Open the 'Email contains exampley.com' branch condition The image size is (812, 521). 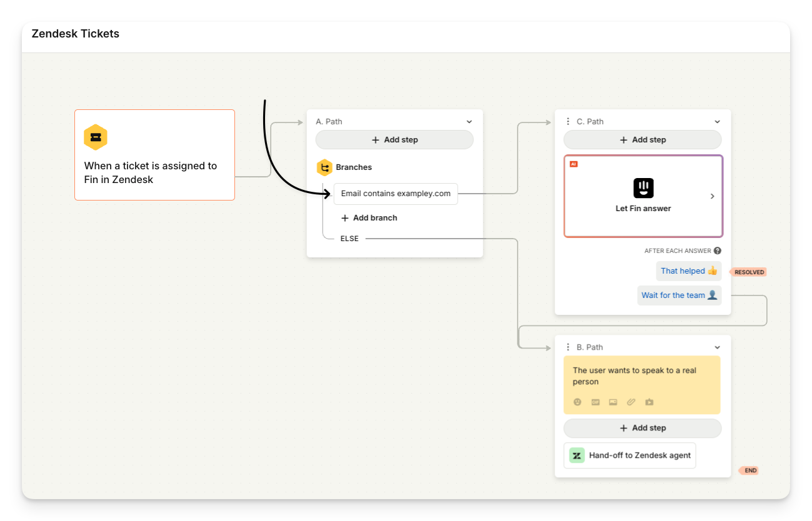tap(396, 194)
